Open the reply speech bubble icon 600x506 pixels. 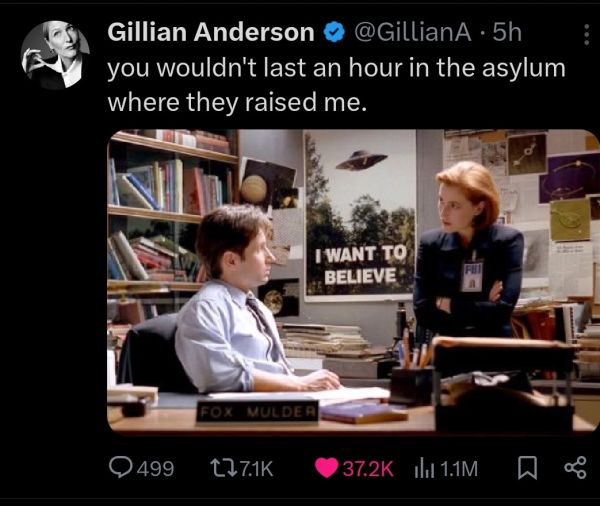(121, 468)
